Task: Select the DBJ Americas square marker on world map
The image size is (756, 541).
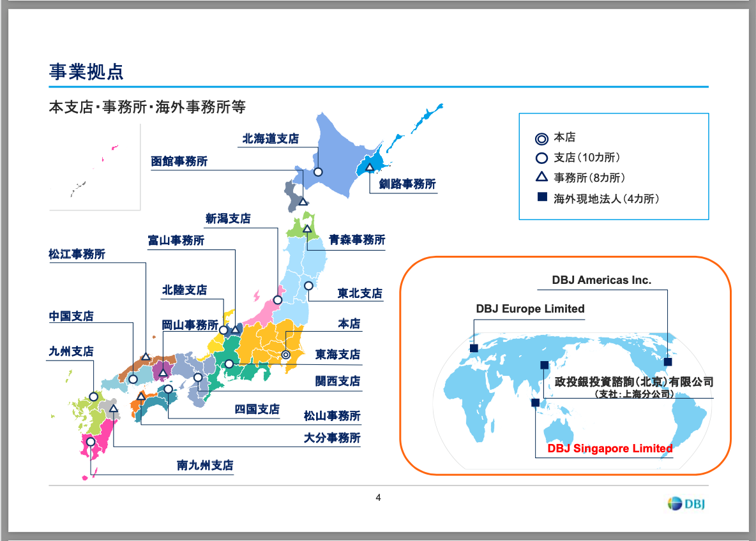Action: 668,362
